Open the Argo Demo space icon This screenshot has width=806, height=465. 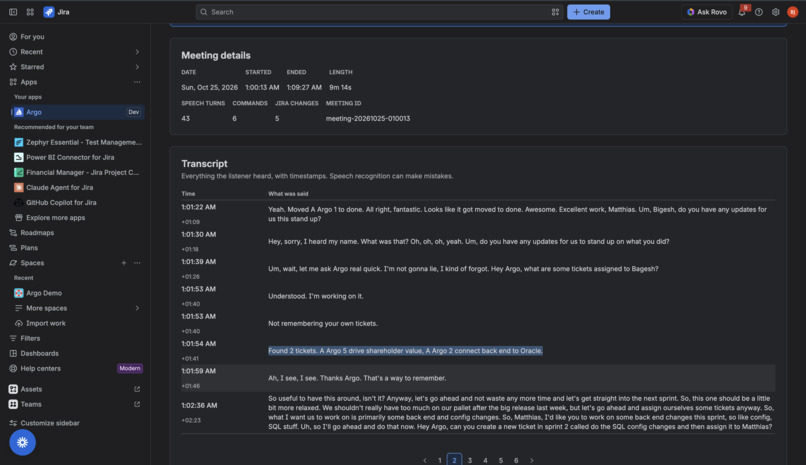(19, 293)
